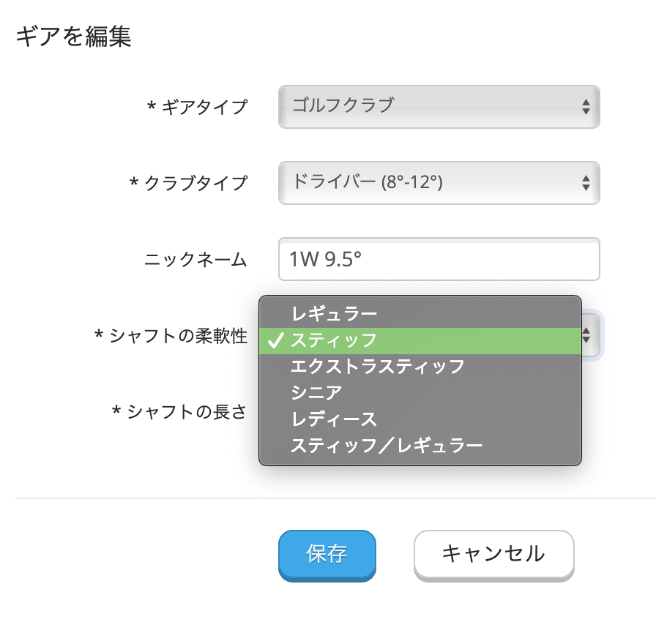Choose the レディース shaft flex option
Screen dimensions: 656x644
click(333, 419)
